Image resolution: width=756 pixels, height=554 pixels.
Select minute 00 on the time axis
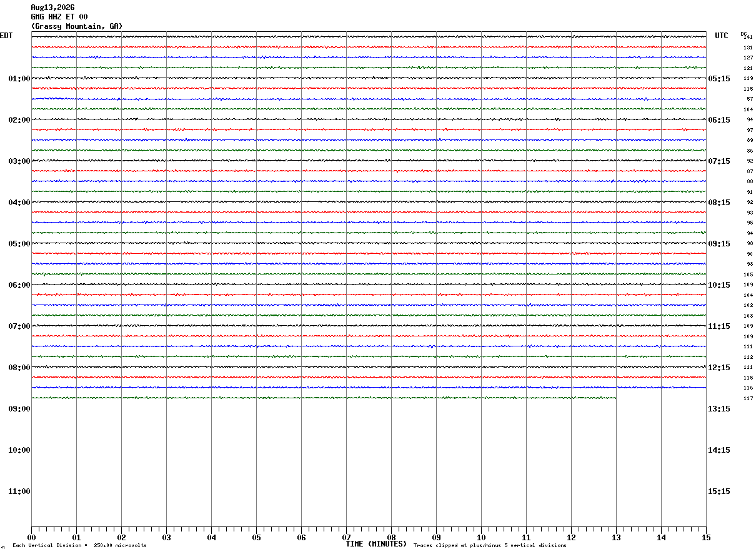pyautogui.click(x=31, y=537)
